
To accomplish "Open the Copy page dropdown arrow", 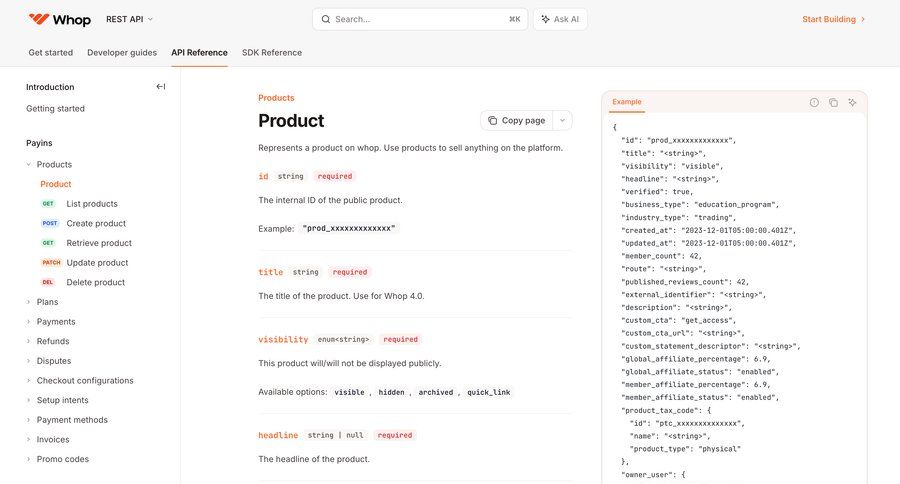I will click(x=562, y=121).
